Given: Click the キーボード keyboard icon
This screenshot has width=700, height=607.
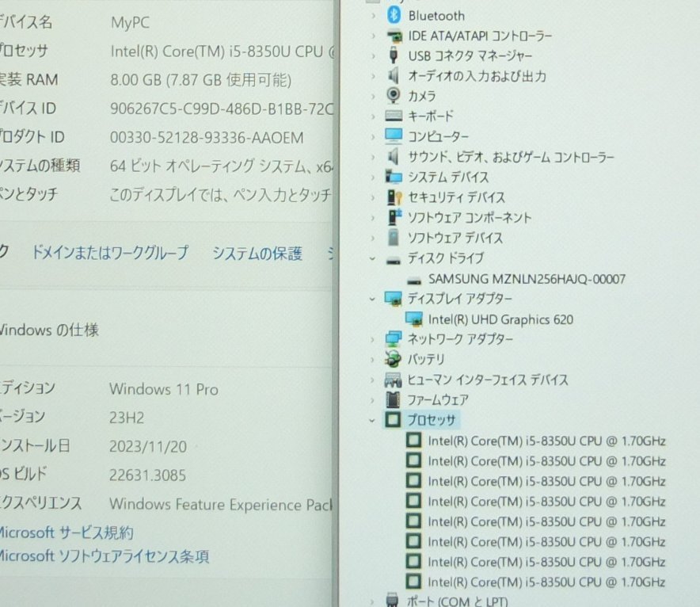Looking at the screenshot, I should (394, 116).
